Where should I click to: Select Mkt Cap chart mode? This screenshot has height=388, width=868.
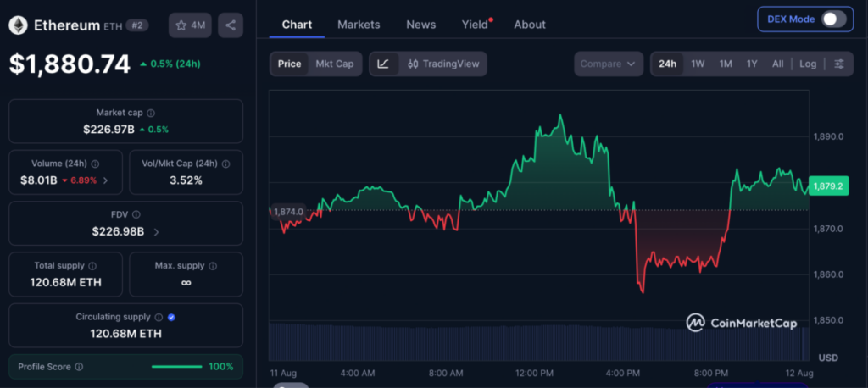[334, 64]
